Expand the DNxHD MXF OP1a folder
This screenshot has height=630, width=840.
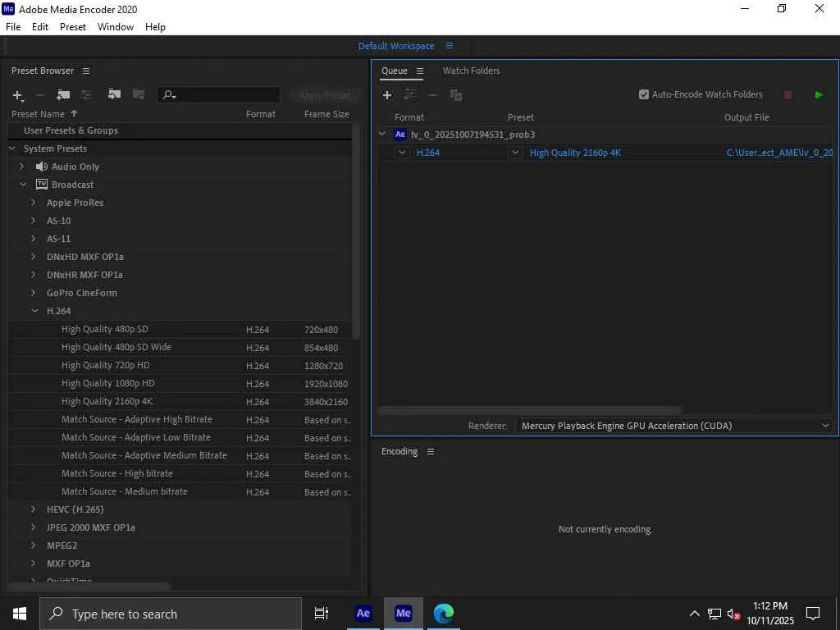pyautogui.click(x=33, y=257)
